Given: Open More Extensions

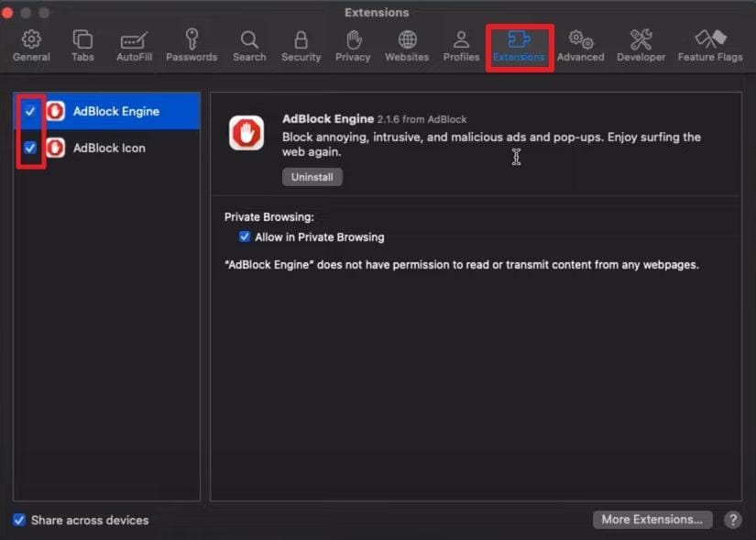Looking at the screenshot, I should pos(652,519).
